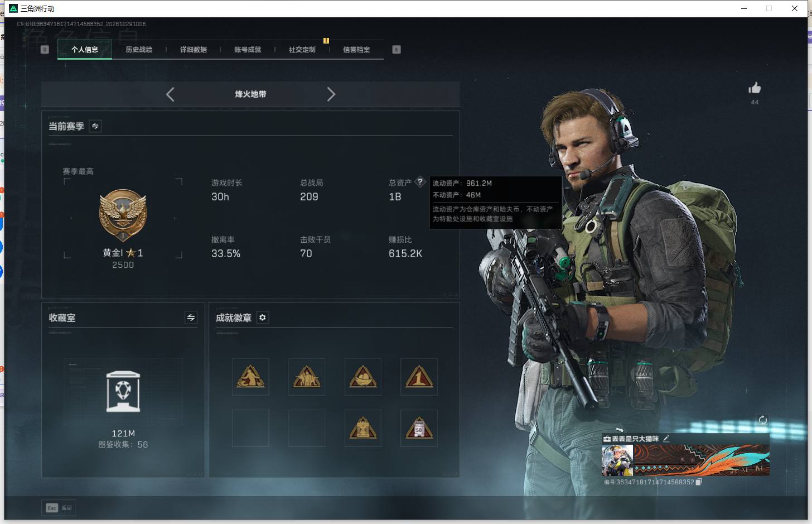The width and height of the screenshot is (812, 524).
Task: Click the 总资产 question mark help icon
Action: (420, 182)
